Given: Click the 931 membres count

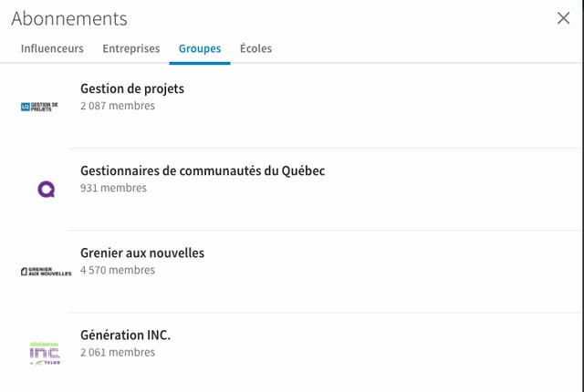Looking at the screenshot, I should point(113,188).
